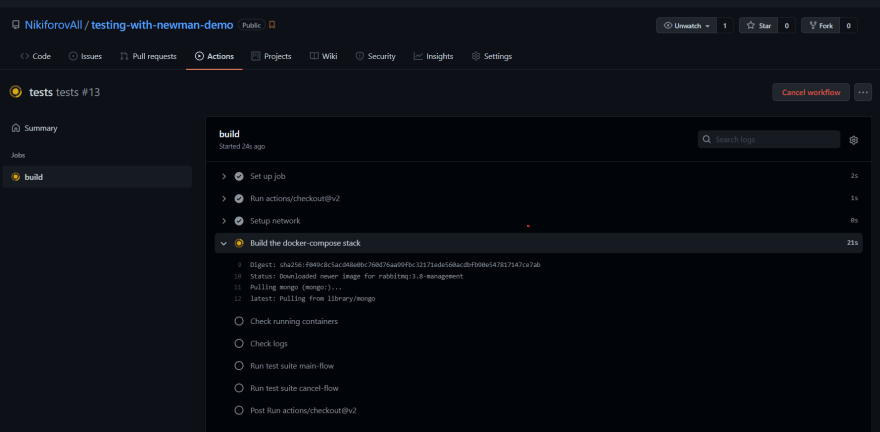The height and width of the screenshot is (432, 880).
Task: Open the Wiki tab
Action: pos(323,56)
